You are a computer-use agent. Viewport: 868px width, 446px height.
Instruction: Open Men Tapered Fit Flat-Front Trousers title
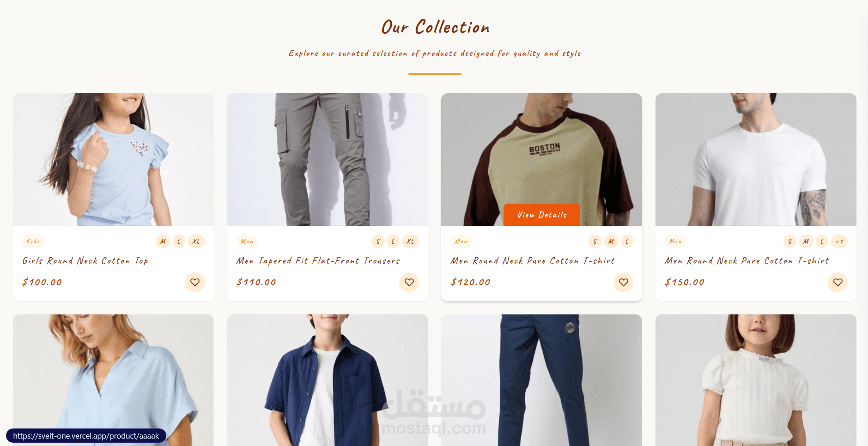[x=318, y=261]
